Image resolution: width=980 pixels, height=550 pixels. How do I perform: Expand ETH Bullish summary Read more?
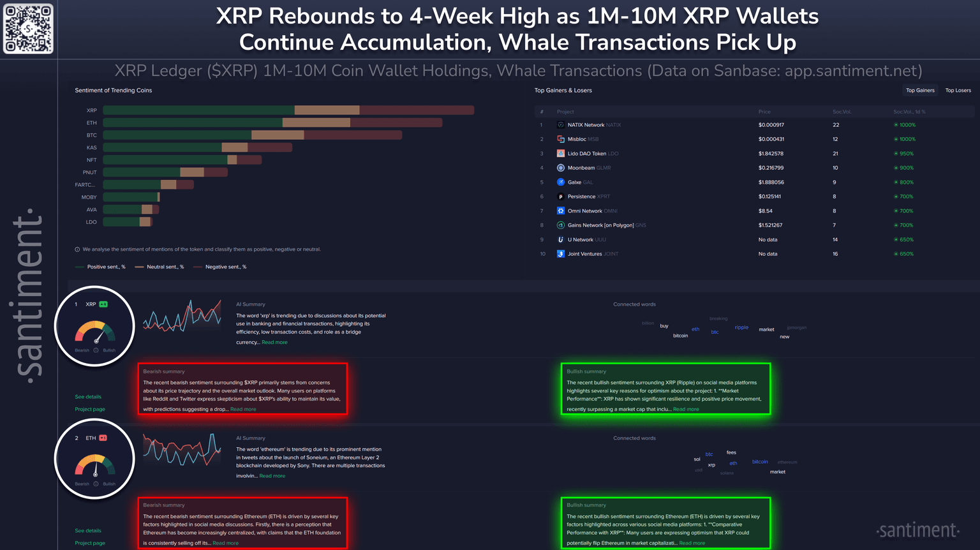tap(692, 543)
